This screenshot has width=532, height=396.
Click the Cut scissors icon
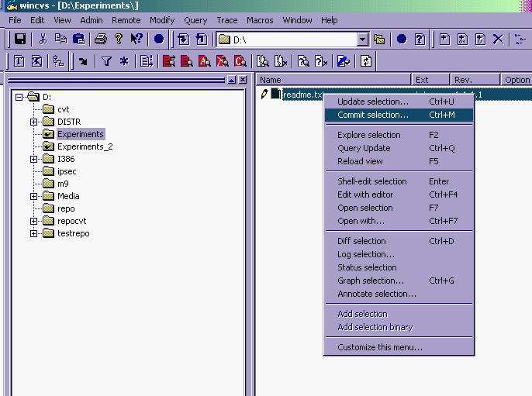click(43, 39)
